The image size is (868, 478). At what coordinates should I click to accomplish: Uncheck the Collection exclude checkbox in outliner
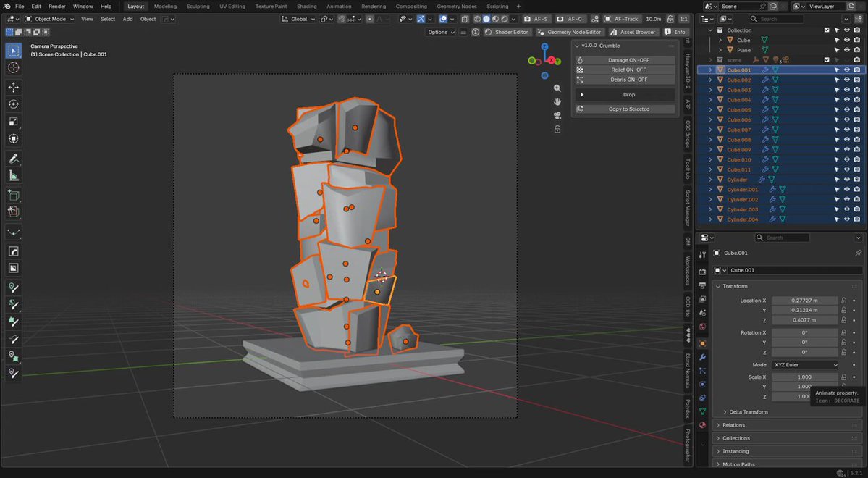[x=827, y=30]
